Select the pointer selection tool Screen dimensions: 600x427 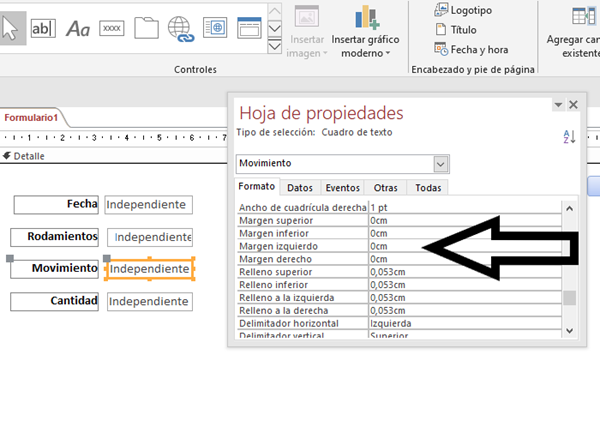(x=11, y=27)
